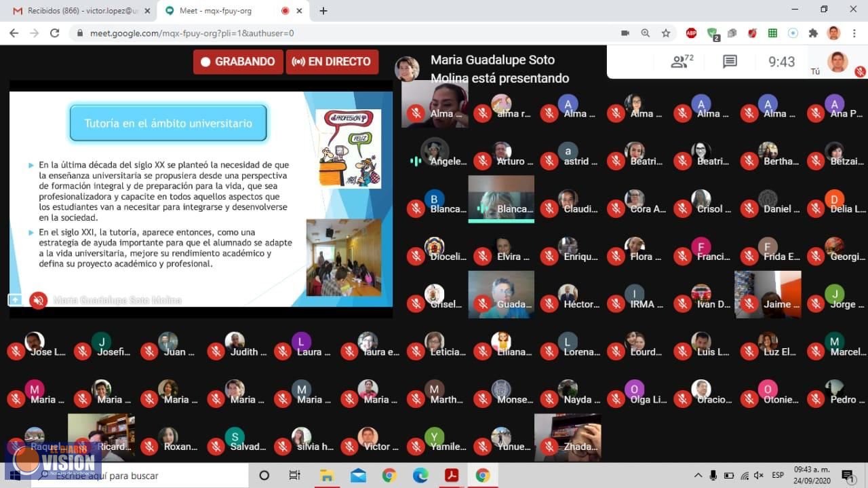Image resolution: width=868 pixels, height=488 pixels.
Task: Click the Windows search box on taskbar
Action: [x=139, y=475]
